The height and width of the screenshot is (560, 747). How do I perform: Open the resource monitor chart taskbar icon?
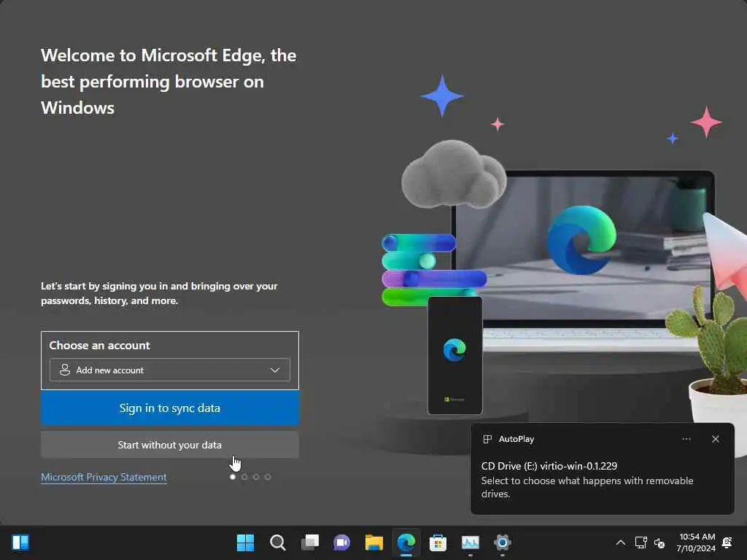click(x=471, y=542)
